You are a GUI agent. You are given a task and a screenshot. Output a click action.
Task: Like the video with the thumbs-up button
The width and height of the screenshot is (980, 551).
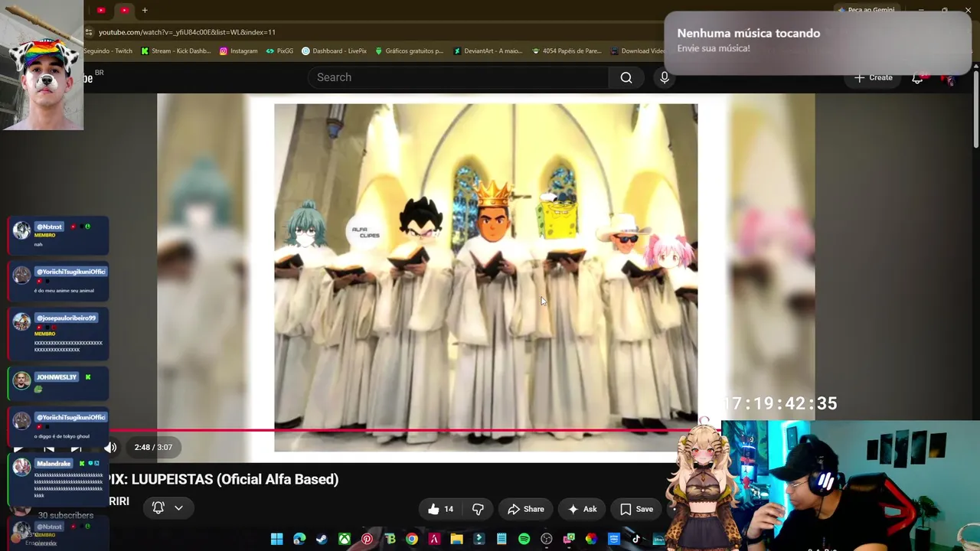coord(441,509)
